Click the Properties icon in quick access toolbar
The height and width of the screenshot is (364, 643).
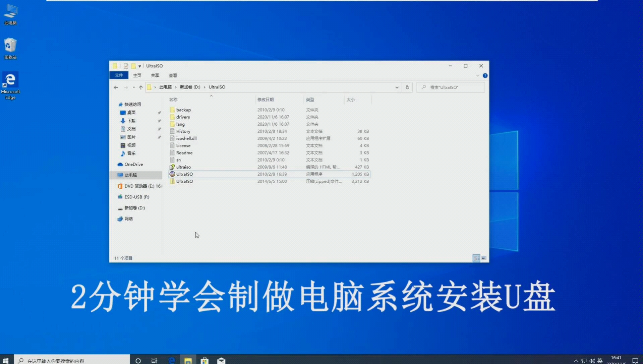126,66
